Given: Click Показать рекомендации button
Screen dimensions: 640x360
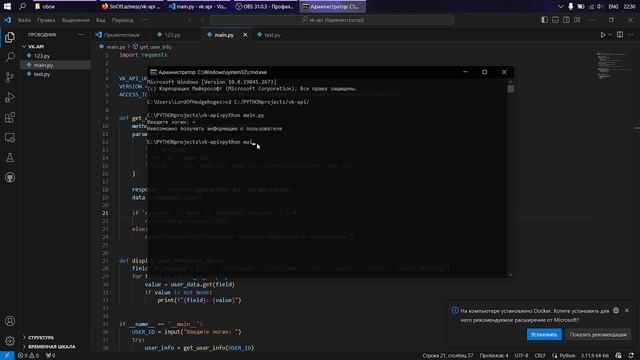Looking at the screenshot, I should click(x=598, y=334).
